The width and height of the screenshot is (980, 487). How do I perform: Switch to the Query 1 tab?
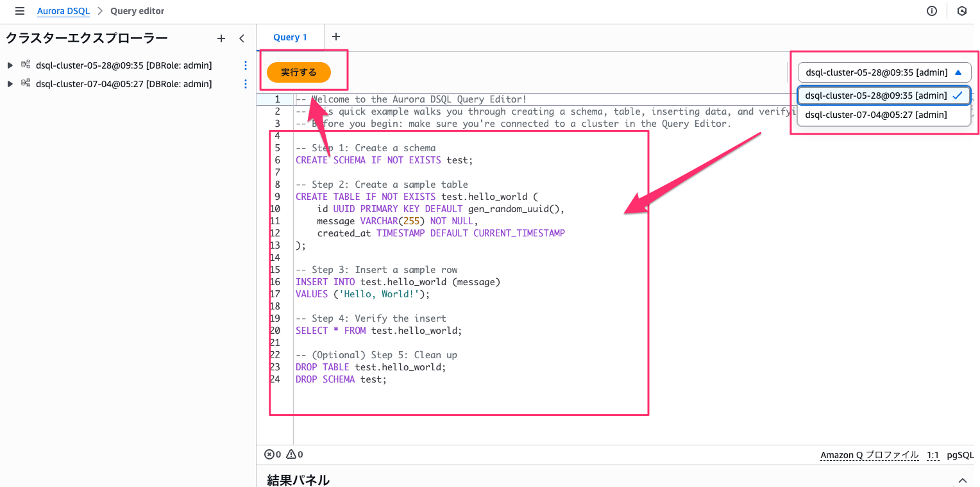click(290, 37)
